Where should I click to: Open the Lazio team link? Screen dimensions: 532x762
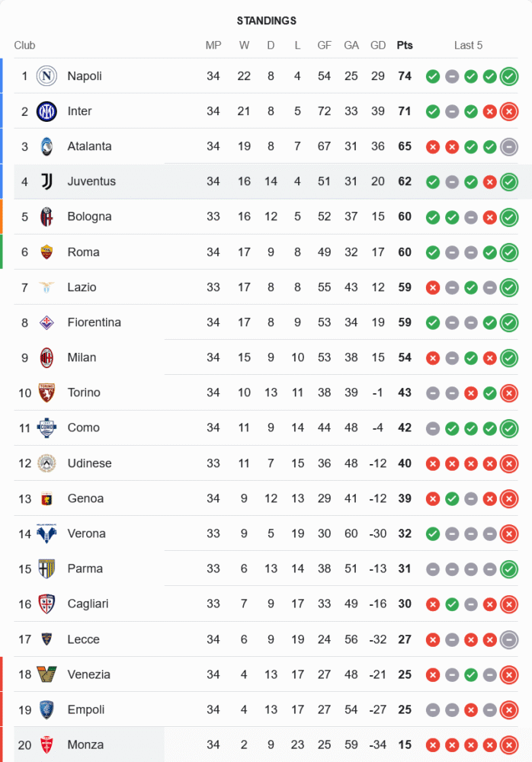click(x=82, y=287)
